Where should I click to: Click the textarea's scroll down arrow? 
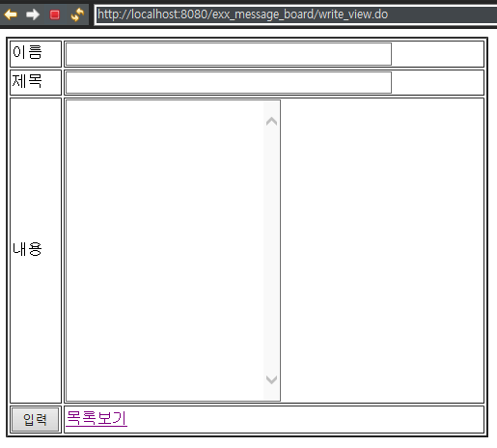[272, 379]
